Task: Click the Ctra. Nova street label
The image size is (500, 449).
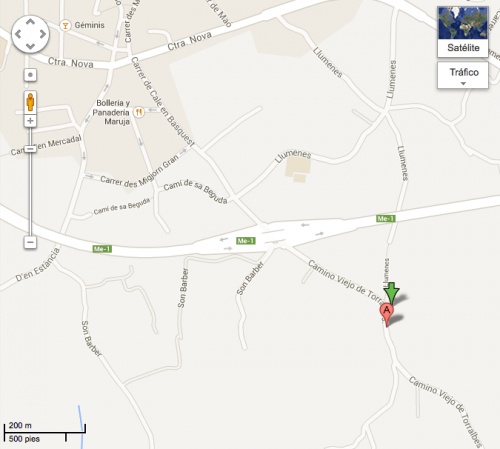Action: (189, 41)
